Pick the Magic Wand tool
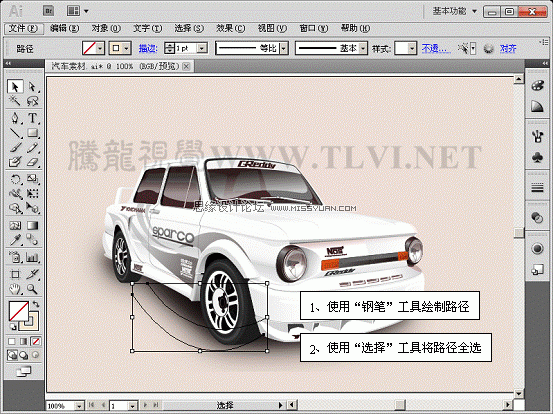This screenshot has height=414, width=553. click(15, 101)
